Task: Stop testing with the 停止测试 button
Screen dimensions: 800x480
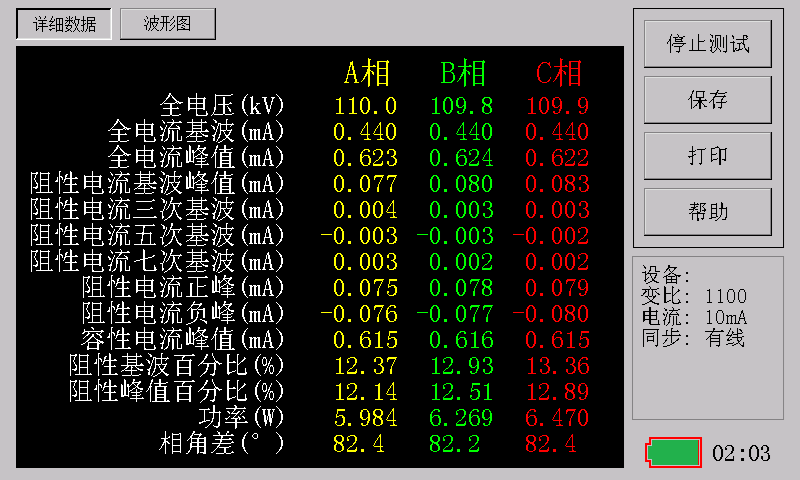Action: click(x=708, y=44)
